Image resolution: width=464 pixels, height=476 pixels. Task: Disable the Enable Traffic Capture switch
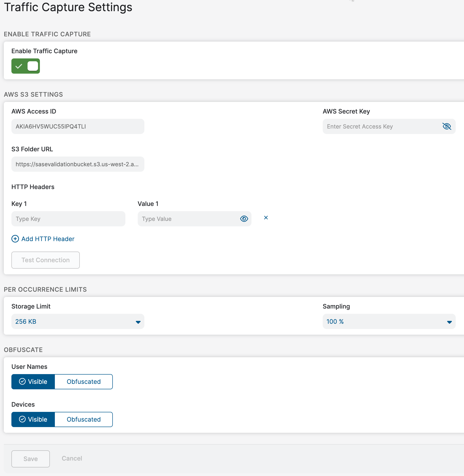tap(26, 66)
